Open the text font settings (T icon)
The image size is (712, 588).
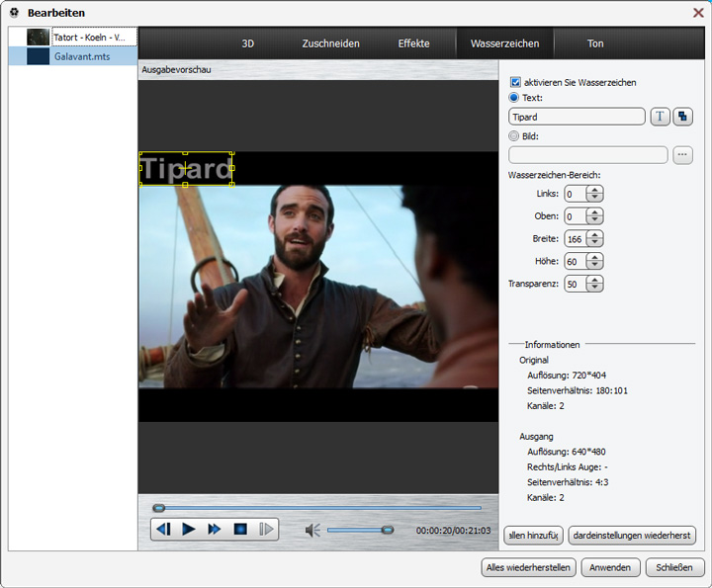[x=660, y=117]
